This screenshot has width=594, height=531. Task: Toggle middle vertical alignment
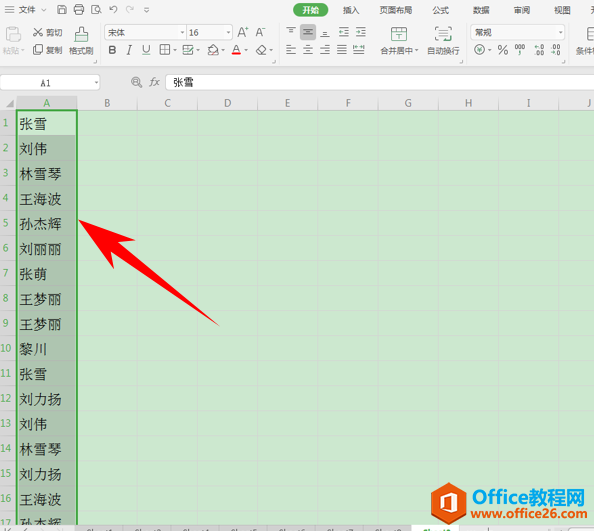(308, 32)
